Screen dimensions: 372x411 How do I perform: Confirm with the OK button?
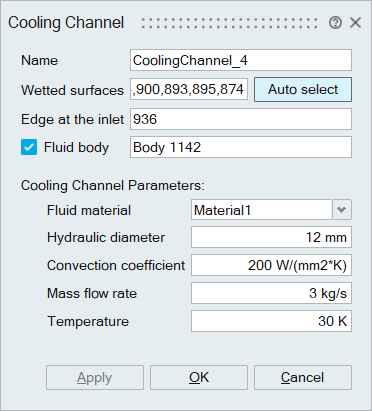pyautogui.click(x=199, y=377)
